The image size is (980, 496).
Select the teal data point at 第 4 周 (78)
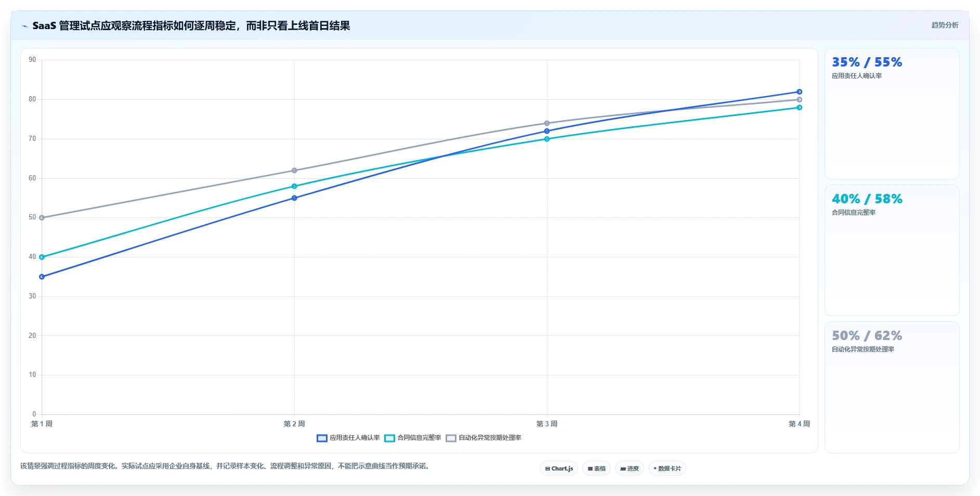800,108
